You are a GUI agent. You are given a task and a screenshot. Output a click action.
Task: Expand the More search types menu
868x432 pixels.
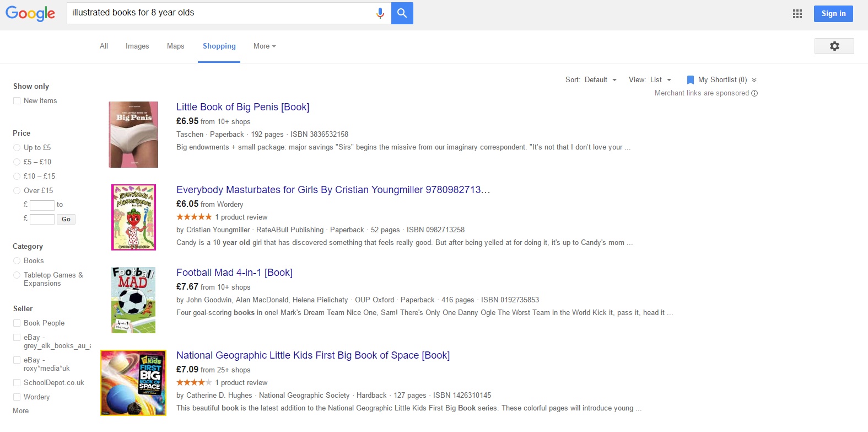pyautogui.click(x=265, y=46)
